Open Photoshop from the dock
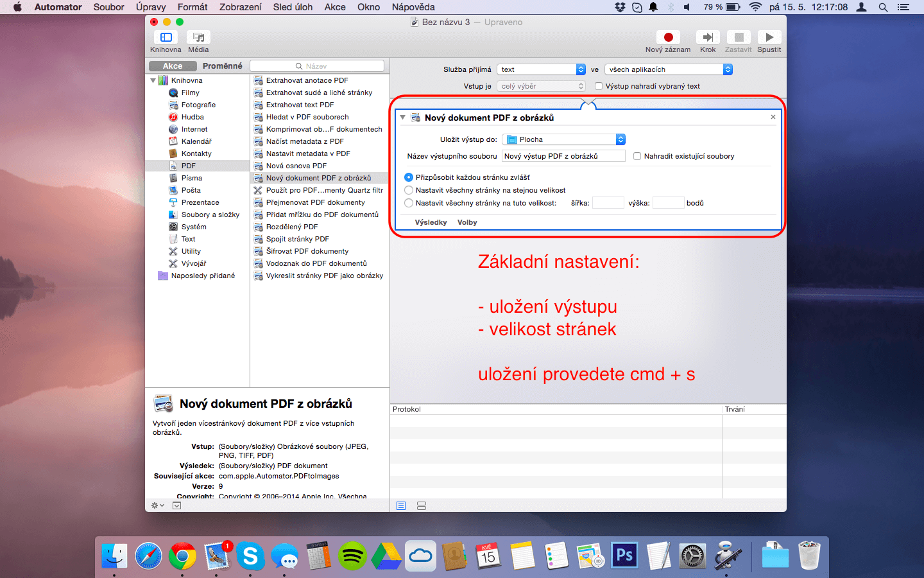 coord(624,556)
